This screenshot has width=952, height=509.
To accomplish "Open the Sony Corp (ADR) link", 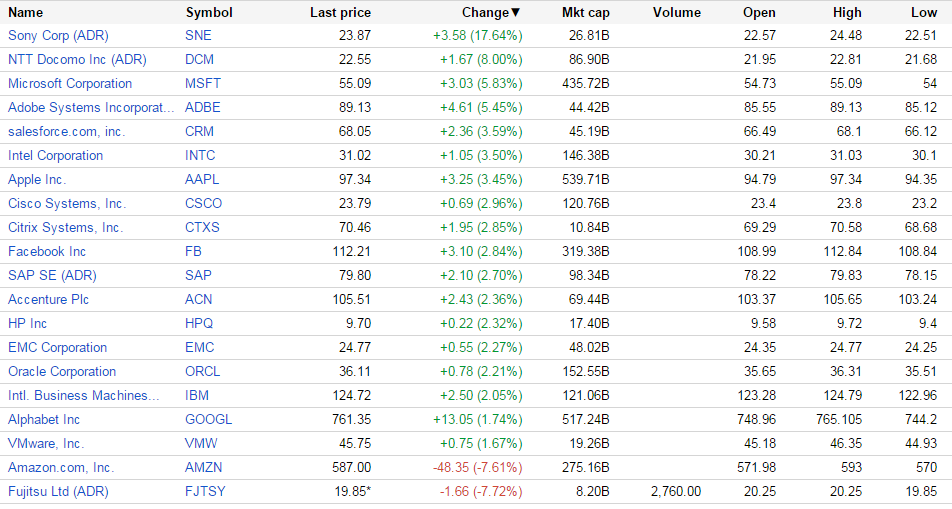I will [58, 35].
